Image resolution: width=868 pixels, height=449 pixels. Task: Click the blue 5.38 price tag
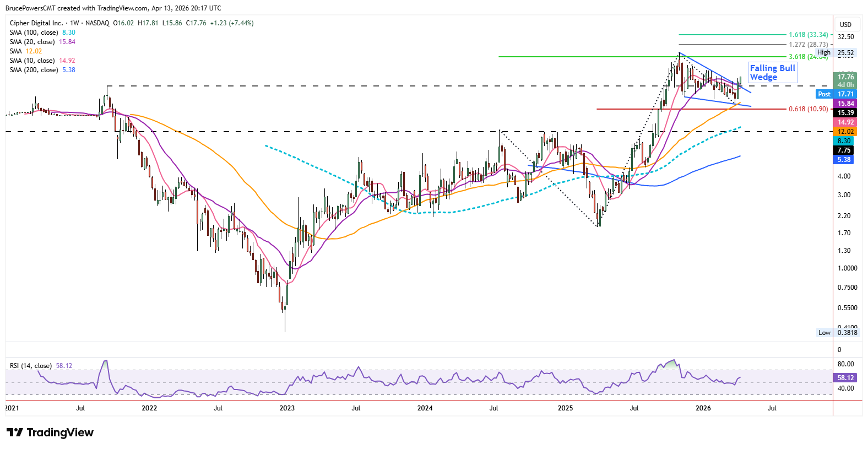point(844,160)
